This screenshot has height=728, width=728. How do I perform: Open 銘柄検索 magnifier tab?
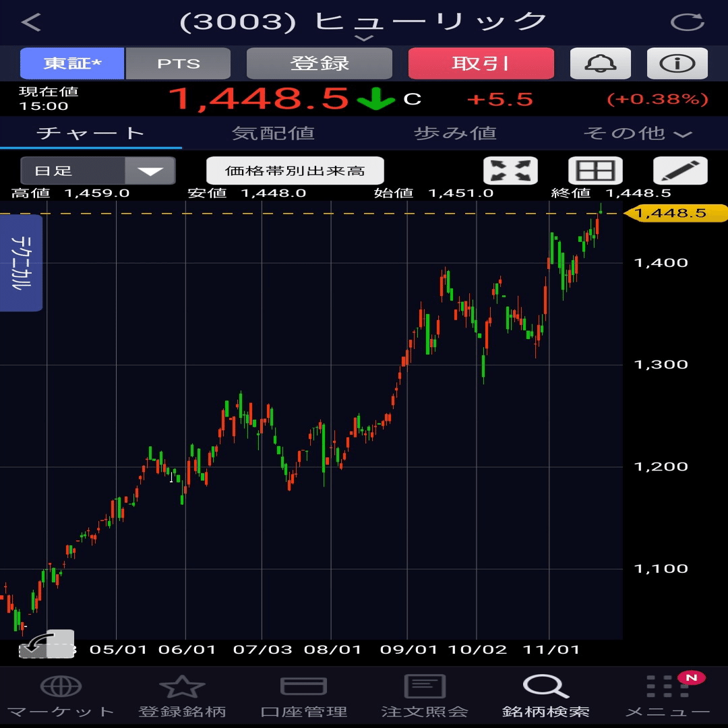(x=546, y=696)
